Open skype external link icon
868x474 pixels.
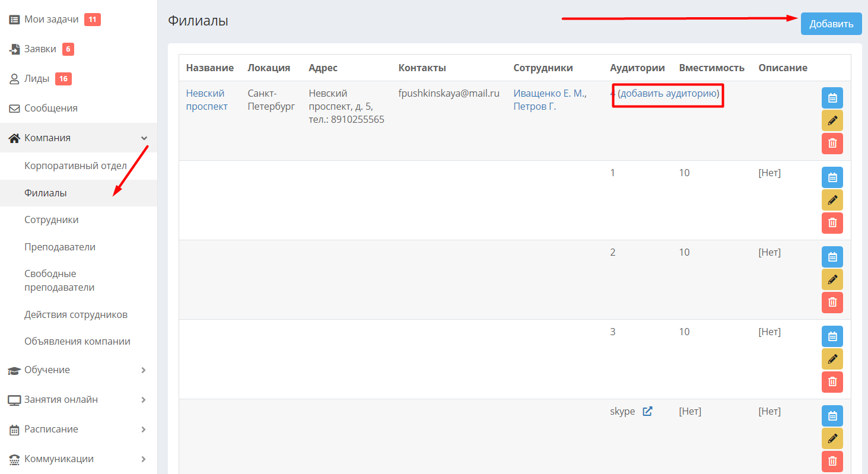click(648, 411)
